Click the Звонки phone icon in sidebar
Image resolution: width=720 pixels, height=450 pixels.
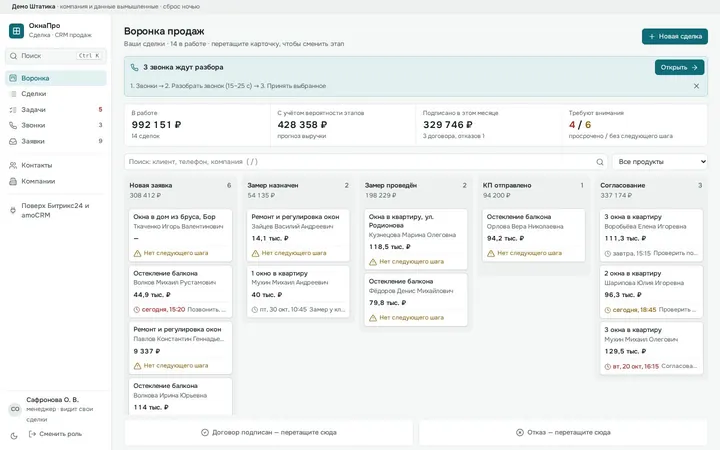click(x=13, y=125)
